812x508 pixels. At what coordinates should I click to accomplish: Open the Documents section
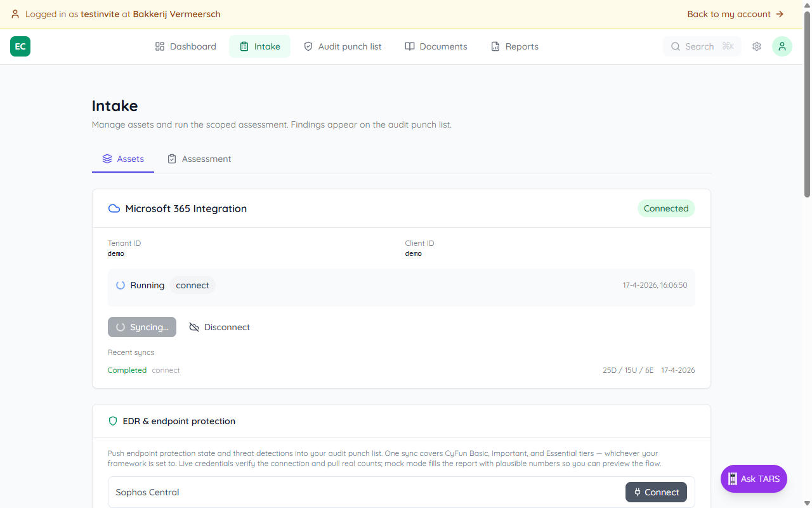point(436,46)
